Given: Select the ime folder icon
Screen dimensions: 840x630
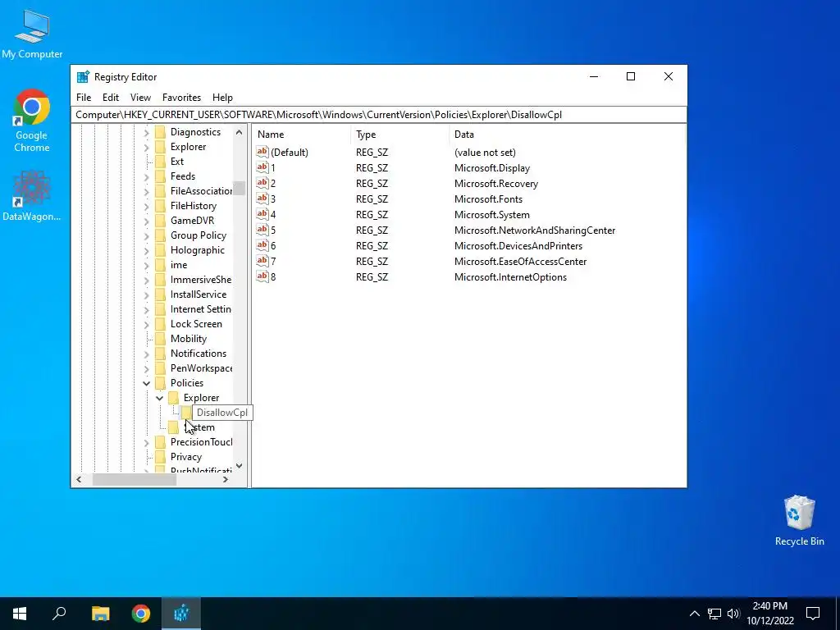Looking at the screenshot, I should (160, 265).
